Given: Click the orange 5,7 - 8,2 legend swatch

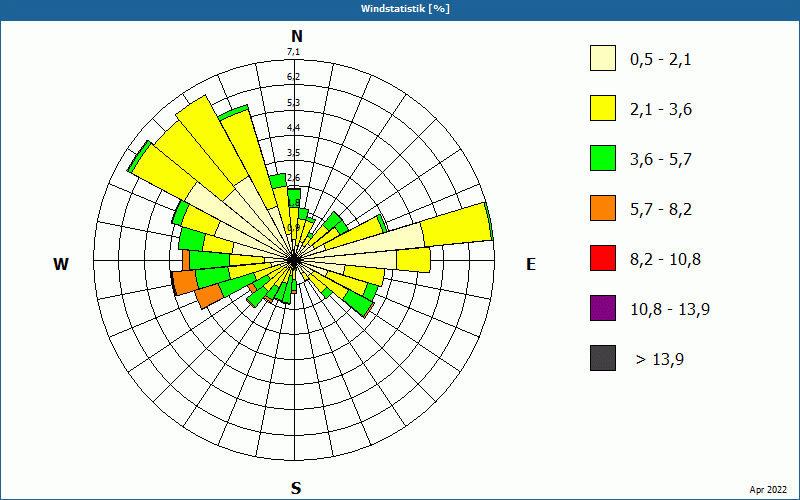Looking at the screenshot, I should click(603, 208).
